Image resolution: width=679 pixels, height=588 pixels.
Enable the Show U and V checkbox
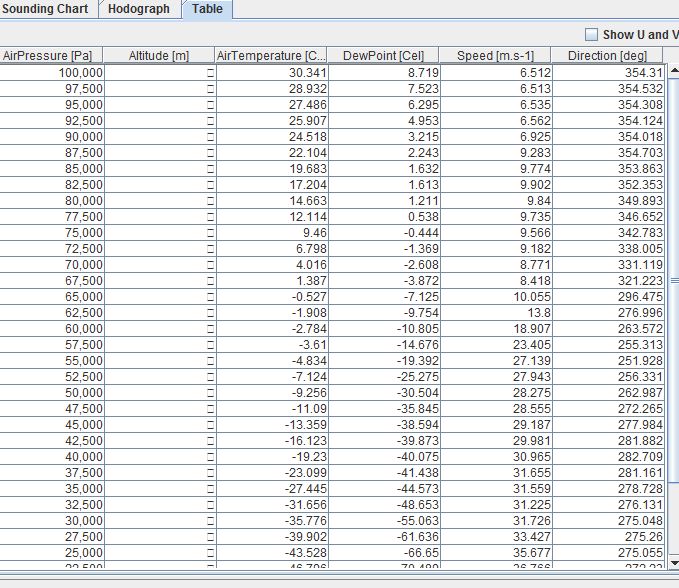pyautogui.click(x=591, y=35)
